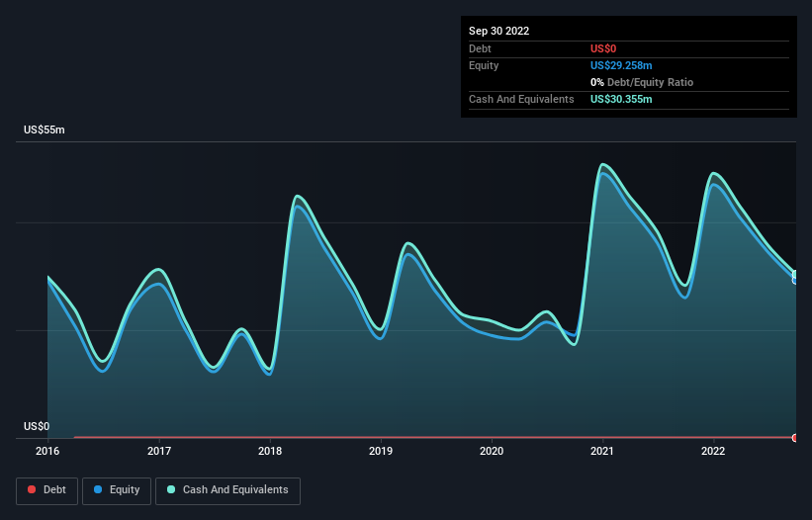Image resolution: width=812 pixels, height=520 pixels.
Task: Click Cash And Equivalents tooltip label
Action: [521, 99]
